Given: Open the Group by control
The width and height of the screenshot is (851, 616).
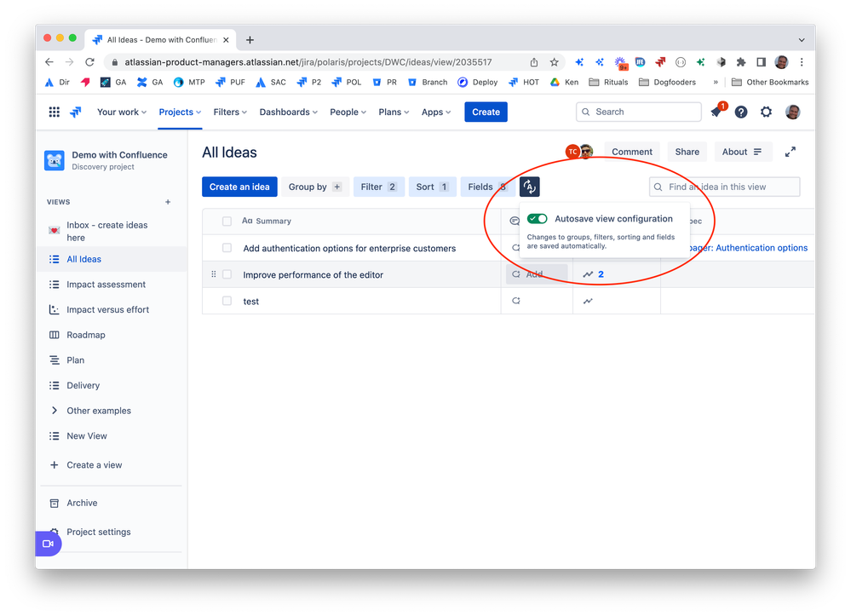Looking at the screenshot, I should (315, 187).
